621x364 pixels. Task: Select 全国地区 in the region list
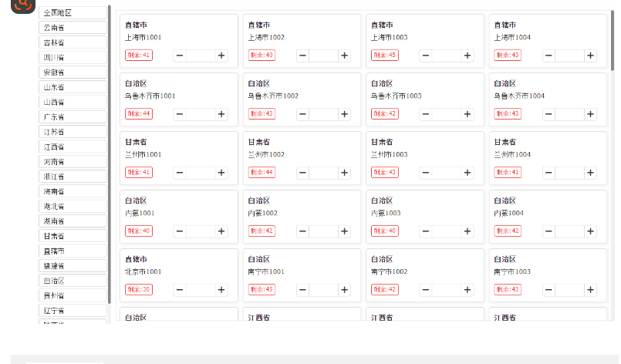pyautogui.click(x=73, y=13)
